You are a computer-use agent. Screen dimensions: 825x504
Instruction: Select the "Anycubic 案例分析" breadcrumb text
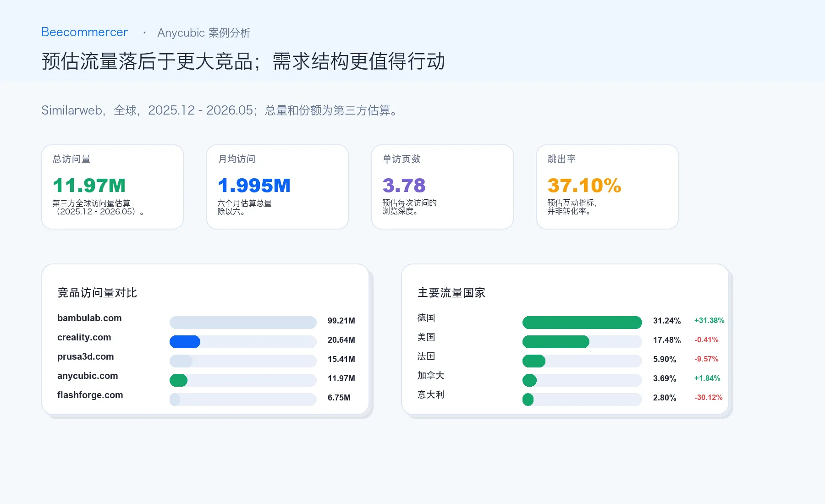204,33
